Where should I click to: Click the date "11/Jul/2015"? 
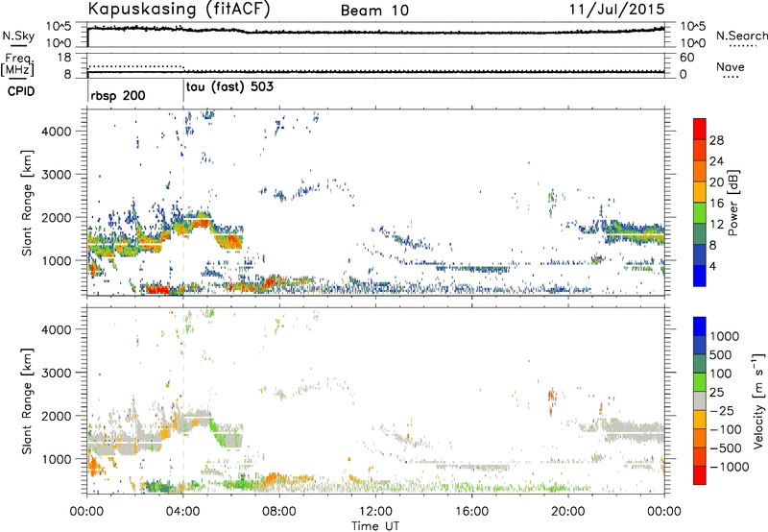(x=616, y=10)
